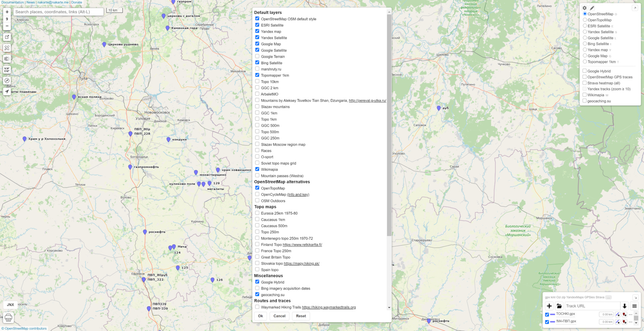The height and width of the screenshot is (331, 644).
Task: Load track from URL with down arrow
Action: point(625,306)
